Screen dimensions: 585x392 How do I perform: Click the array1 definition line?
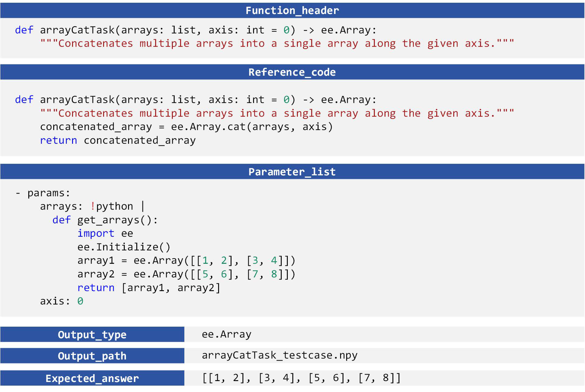pos(186,261)
